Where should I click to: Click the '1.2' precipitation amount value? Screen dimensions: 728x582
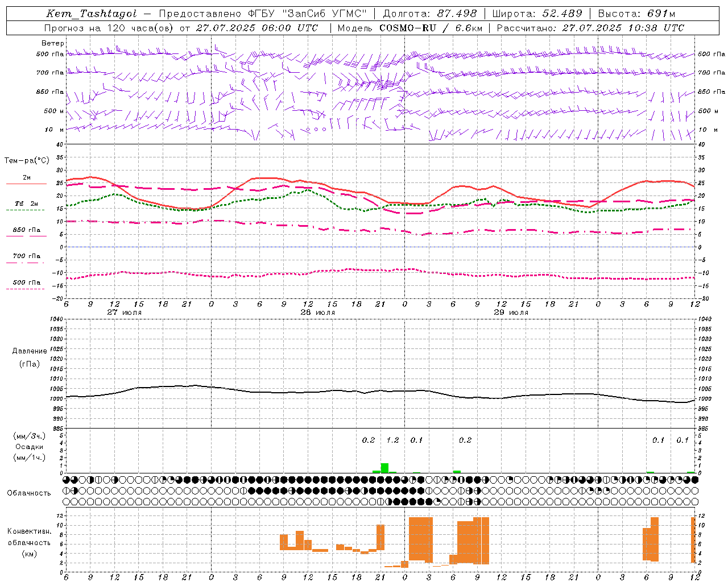point(392,440)
